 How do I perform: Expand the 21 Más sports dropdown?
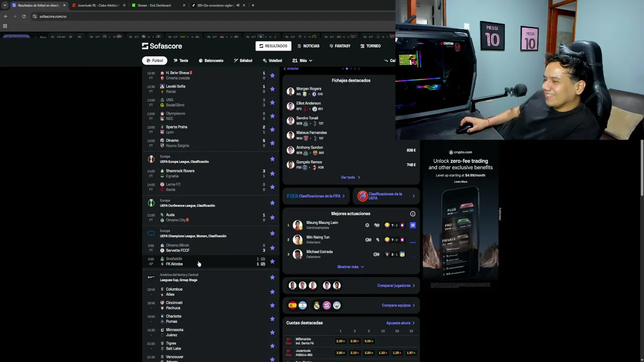tap(302, 60)
